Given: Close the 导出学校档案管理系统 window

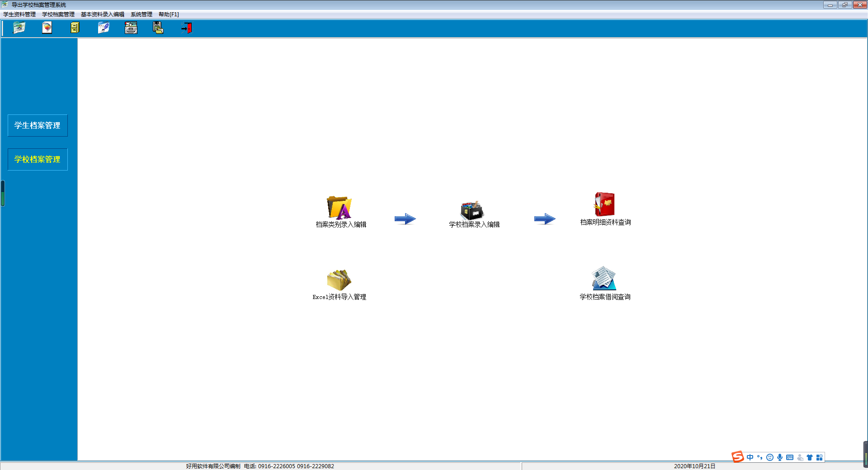Looking at the screenshot, I should (x=859, y=5).
